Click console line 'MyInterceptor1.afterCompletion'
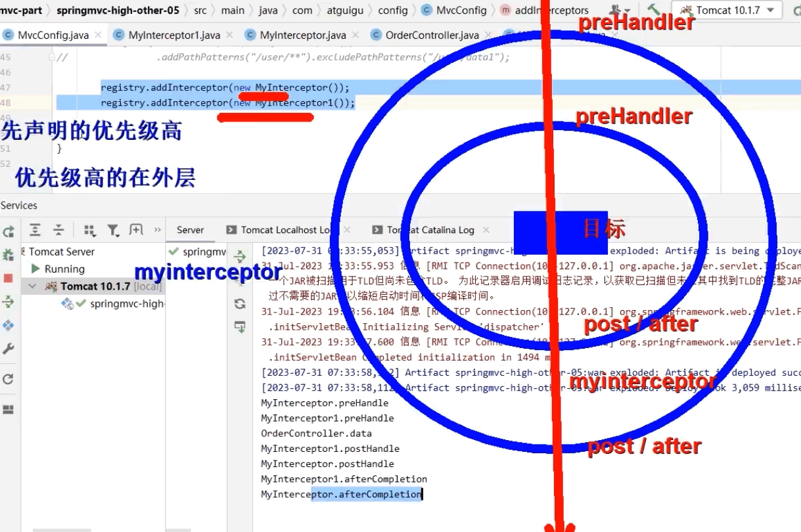The width and height of the screenshot is (801, 532). 344,479
